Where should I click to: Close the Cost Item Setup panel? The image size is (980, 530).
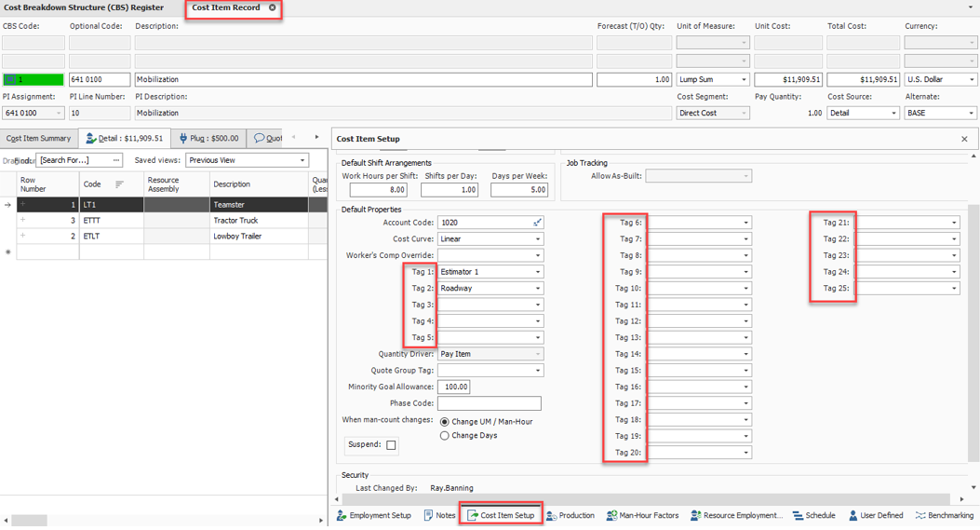(964, 139)
